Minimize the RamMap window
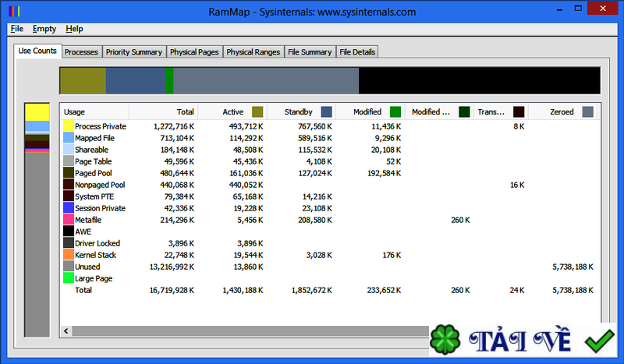Viewport: 624px width, 364px height. coord(559,9)
